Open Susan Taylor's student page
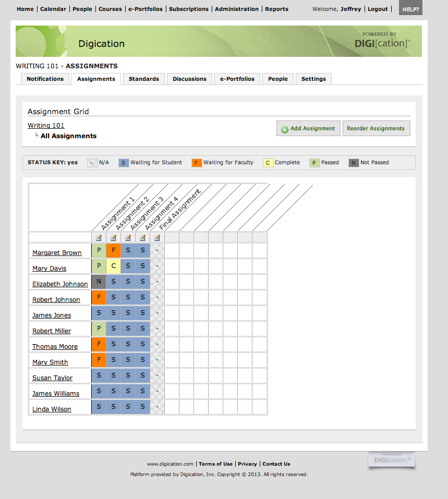 52,378
